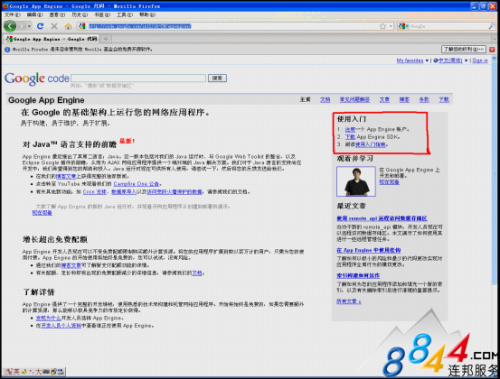Click the all articles link at sidebar bottom
The height and width of the screenshot is (379, 500).
(x=349, y=301)
